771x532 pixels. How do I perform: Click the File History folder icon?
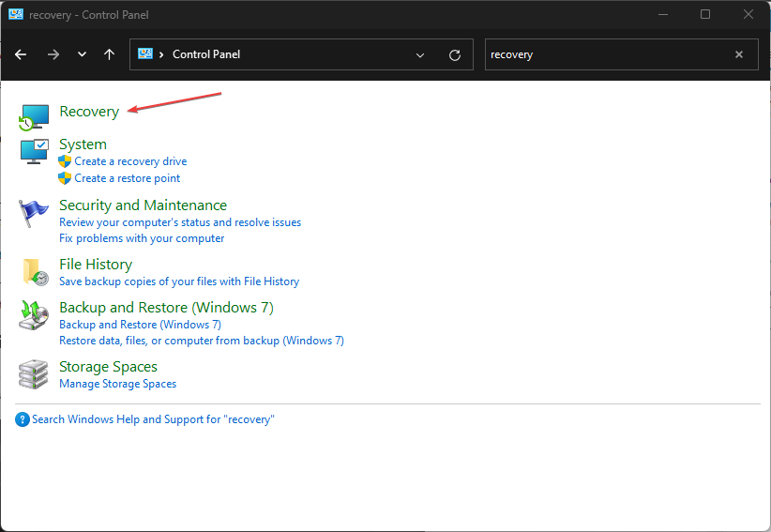[x=34, y=271]
